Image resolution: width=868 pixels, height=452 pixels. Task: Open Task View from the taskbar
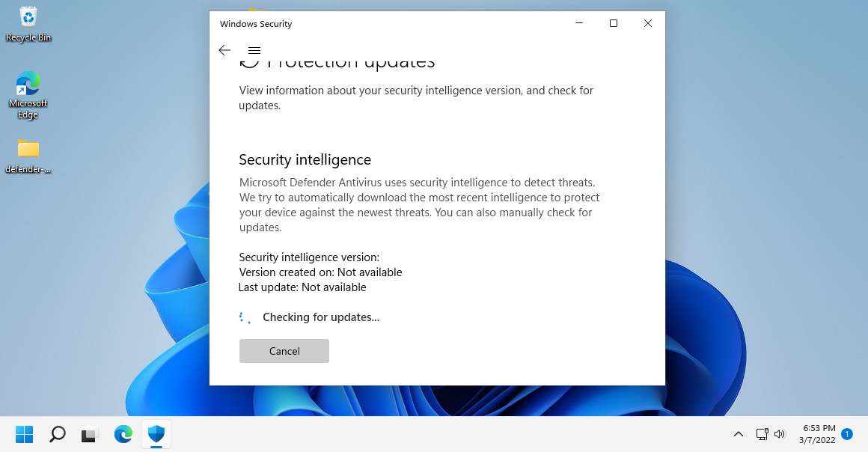[x=90, y=434]
